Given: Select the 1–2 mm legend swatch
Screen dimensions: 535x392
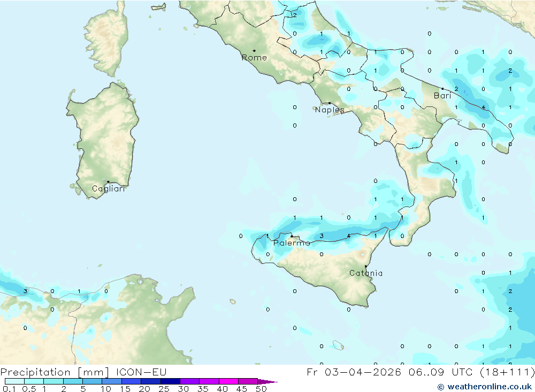Looking at the screenshot, I should pos(53,381).
